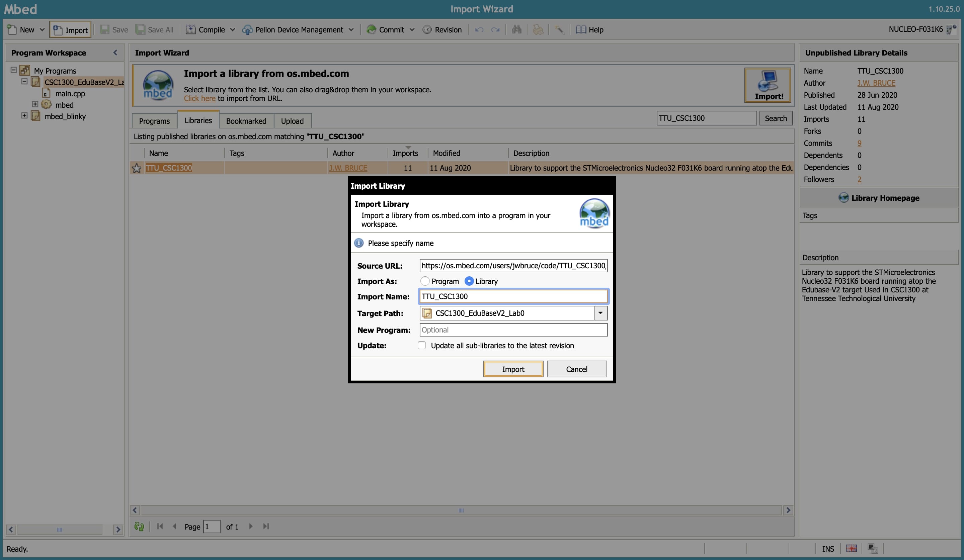Open Pelion Device Management cloud icon
Screen dimensions: 964x560
coord(247,29)
